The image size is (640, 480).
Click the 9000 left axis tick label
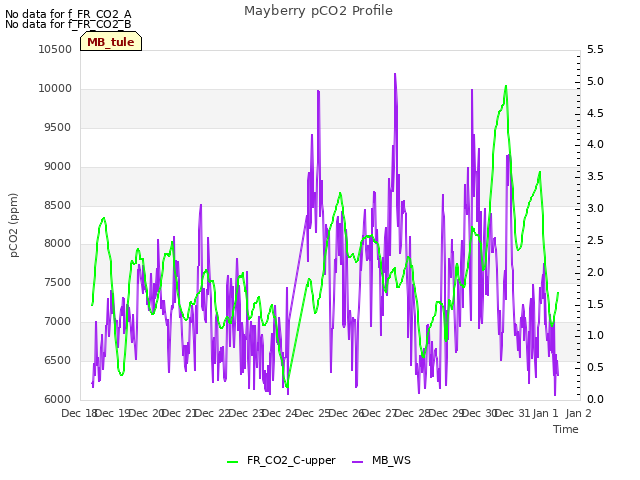click(x=58, y=167)
